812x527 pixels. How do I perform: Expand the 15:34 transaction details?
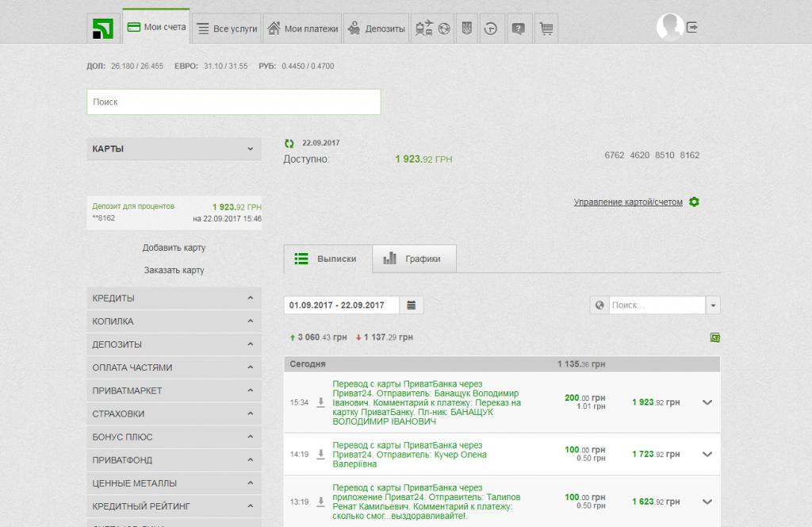(x=707, y=402)
